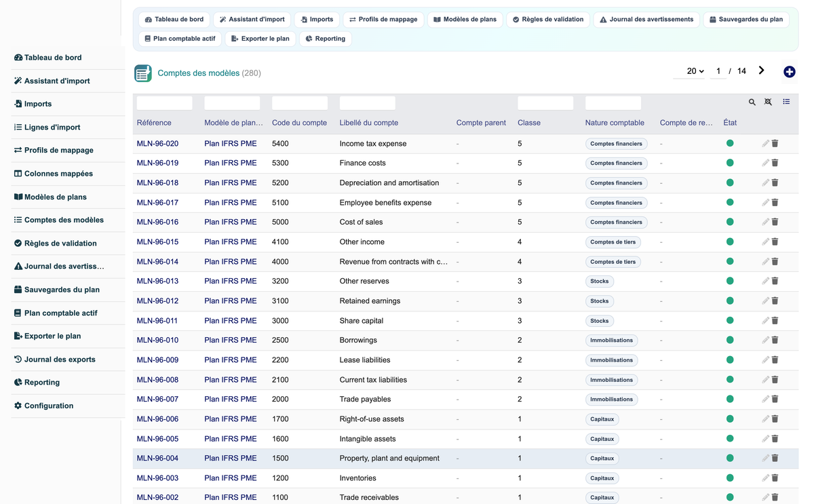Screen dimensions: 814x504
Task: Edit row MLN-96-009 with pencil icon
Action: click(x=765, y=360)
